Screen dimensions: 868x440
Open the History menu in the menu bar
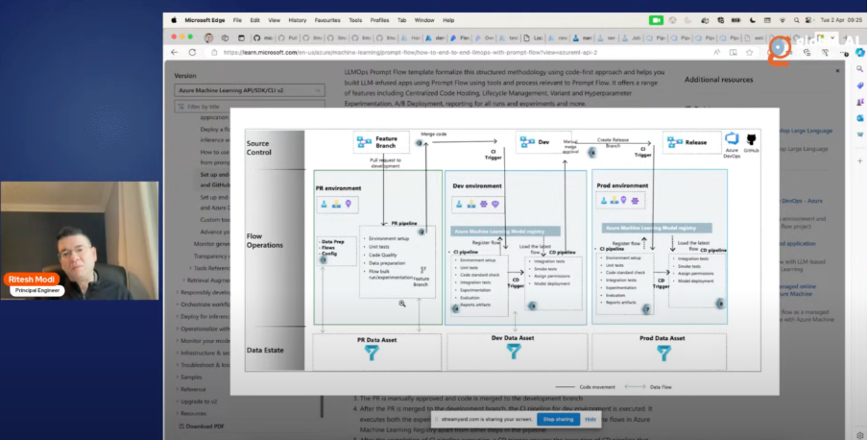click(298, 19)
